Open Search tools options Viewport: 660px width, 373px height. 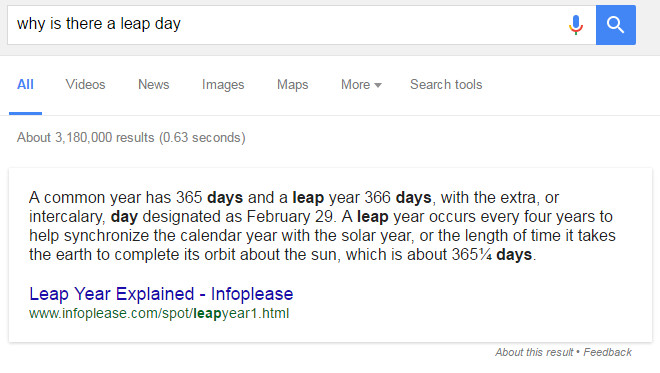446,85
